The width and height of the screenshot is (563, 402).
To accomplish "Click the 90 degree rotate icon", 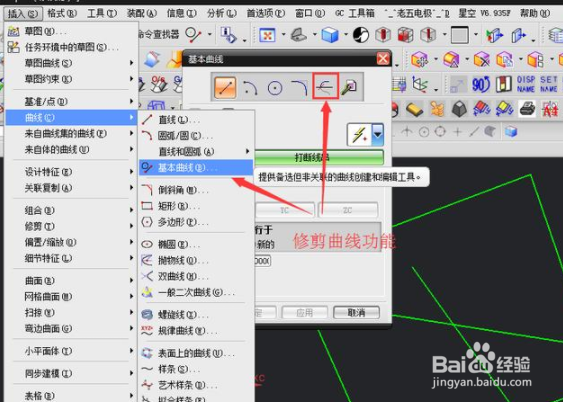I will click(481, 85).
